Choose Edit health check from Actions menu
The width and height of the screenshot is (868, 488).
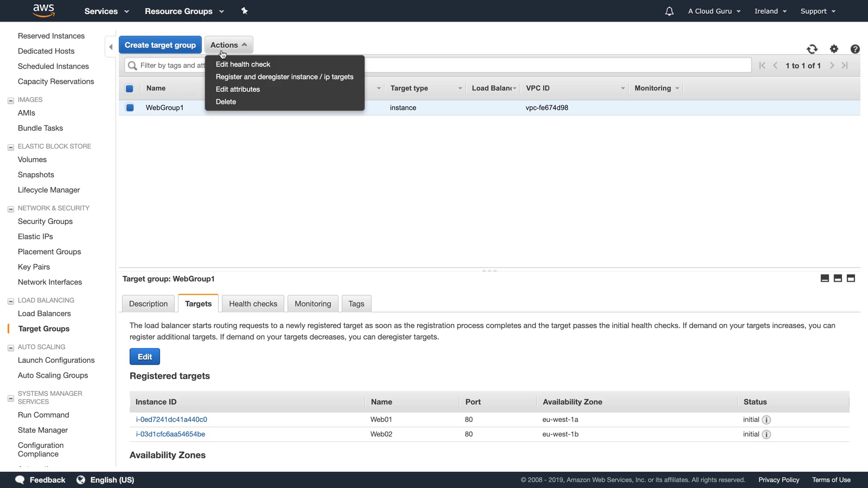click(x=243, y=65)
